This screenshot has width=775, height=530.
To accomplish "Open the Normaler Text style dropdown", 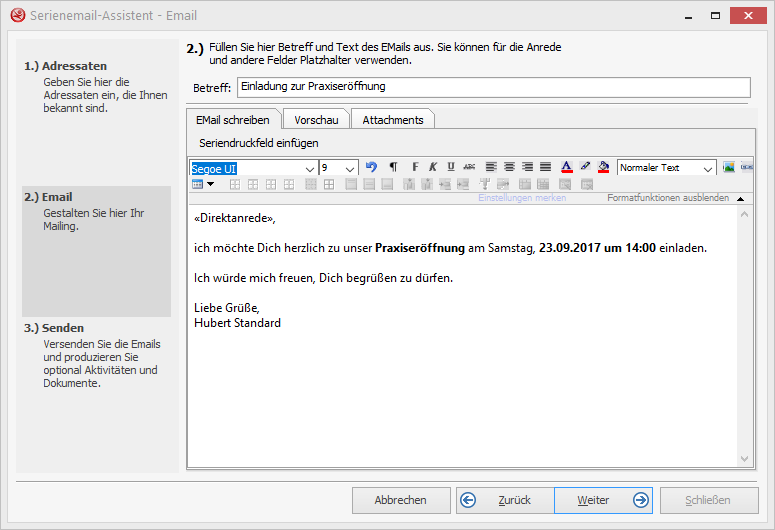I will point(708,168).
